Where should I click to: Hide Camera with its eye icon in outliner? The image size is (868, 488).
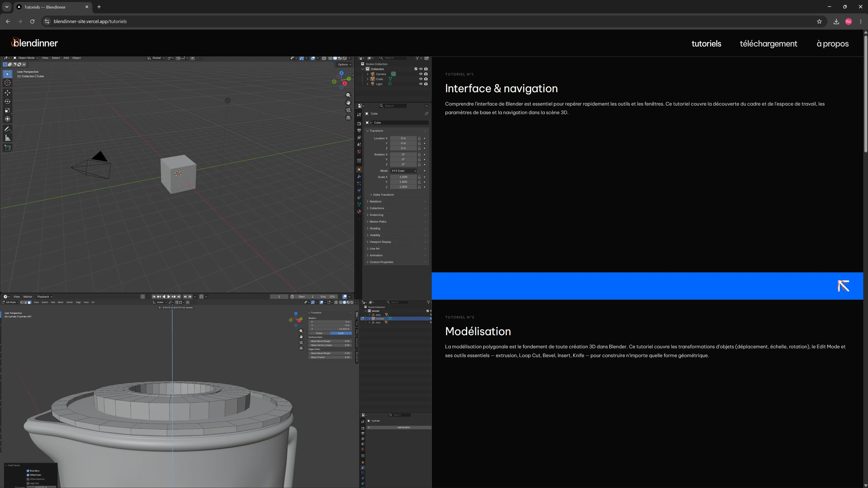pos(420,74)
